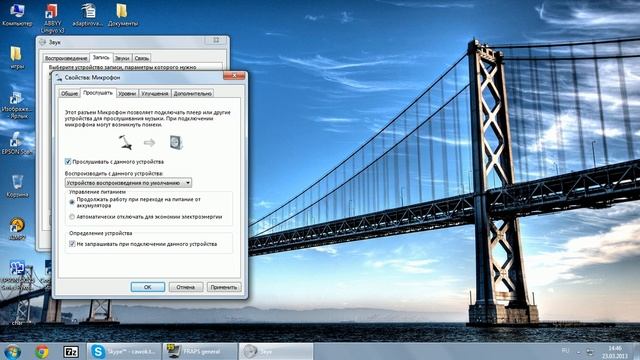Viewport: 640px width, 360px height.
Task: Switch to the Общие tab
Action: tap(69, 93)
